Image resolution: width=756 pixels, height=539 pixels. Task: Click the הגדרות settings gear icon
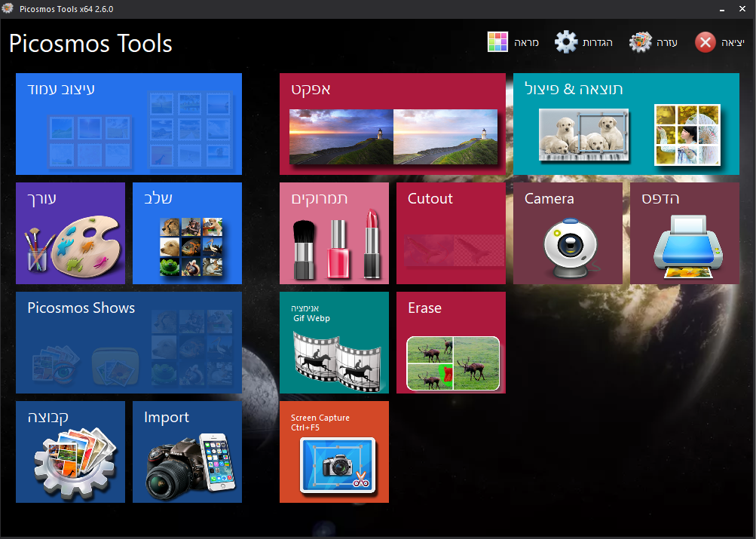pyautogui.click(x=566, y=42)
